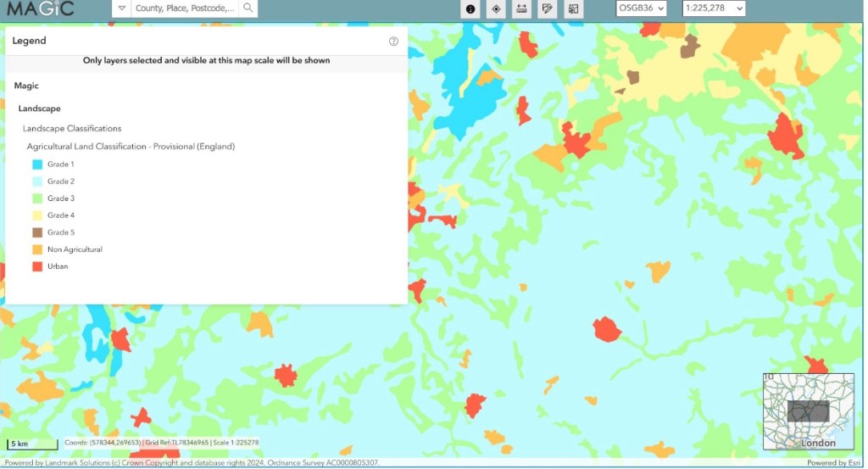Open the draw/edit tool
Image resolution: width=868 pixels, height=469 pixels.
click(x=548, y=9)
